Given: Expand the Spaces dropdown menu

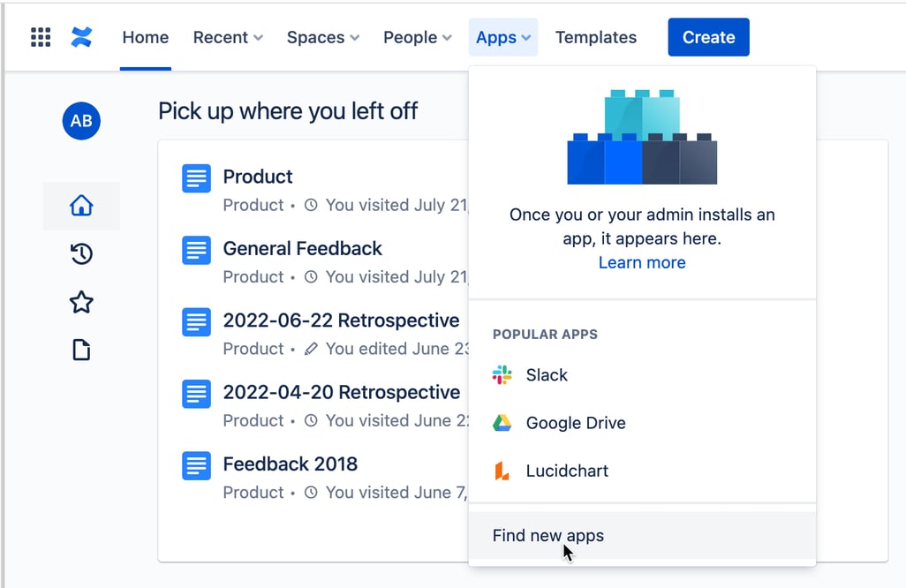Looking at the screenshot, I should [x=323, y=37].
